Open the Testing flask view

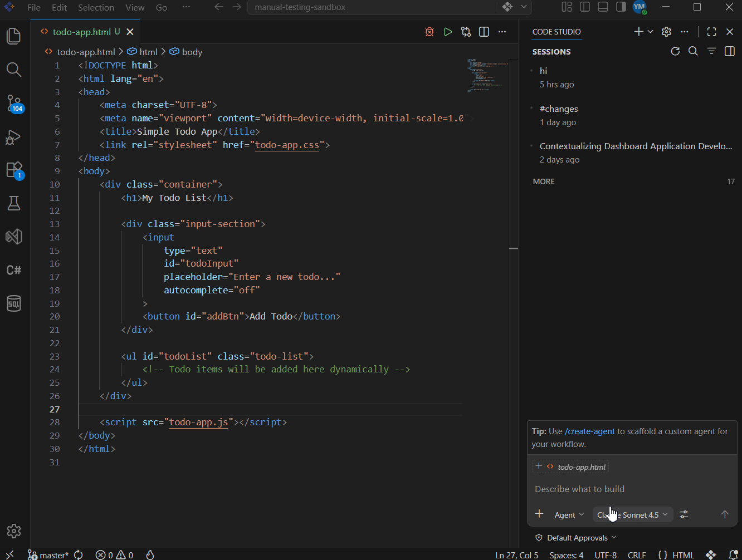[14, 203]
